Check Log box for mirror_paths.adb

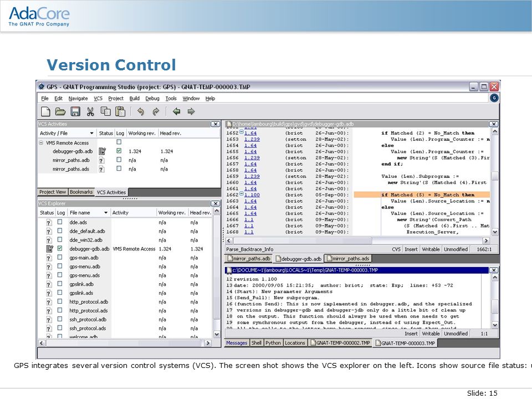point(119,160)
